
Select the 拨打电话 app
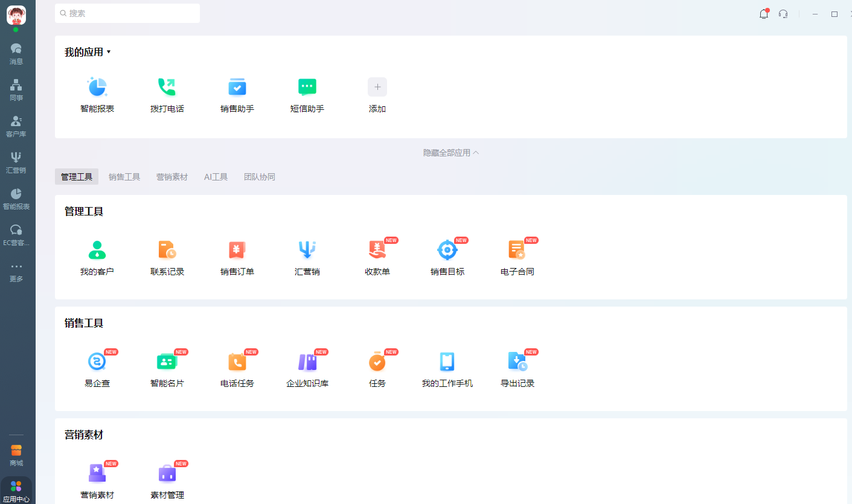tap(167, 94)
